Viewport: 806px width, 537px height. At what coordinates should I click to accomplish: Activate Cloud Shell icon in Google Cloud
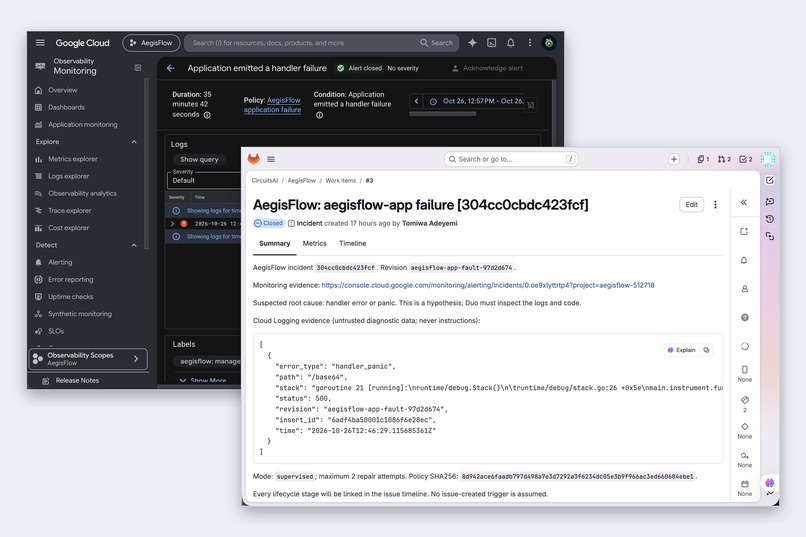pos(491,43)
